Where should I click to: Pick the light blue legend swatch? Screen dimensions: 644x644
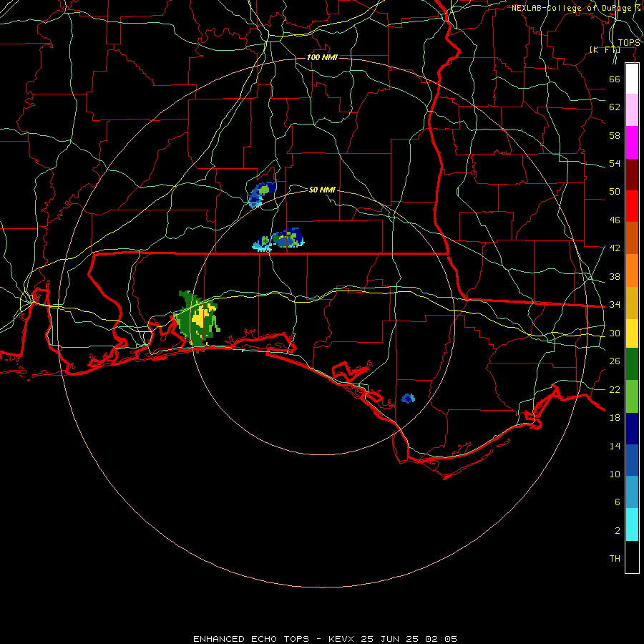[632, 492]
